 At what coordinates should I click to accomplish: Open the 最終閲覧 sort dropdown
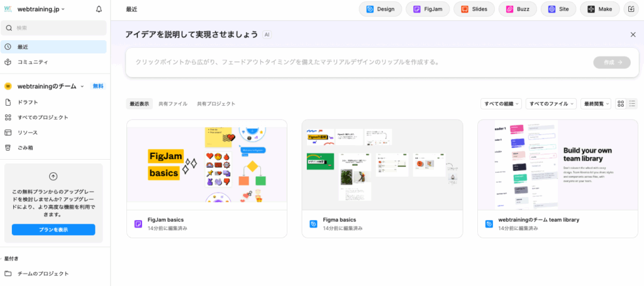point(596,104)
